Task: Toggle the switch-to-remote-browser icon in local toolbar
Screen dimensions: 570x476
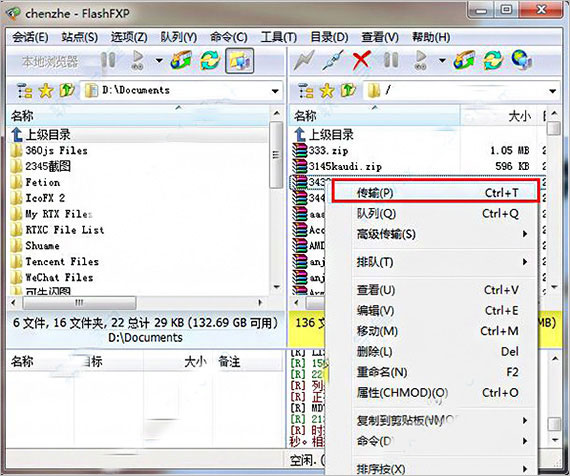Action: pyautogui.click(x=239, y=60)
